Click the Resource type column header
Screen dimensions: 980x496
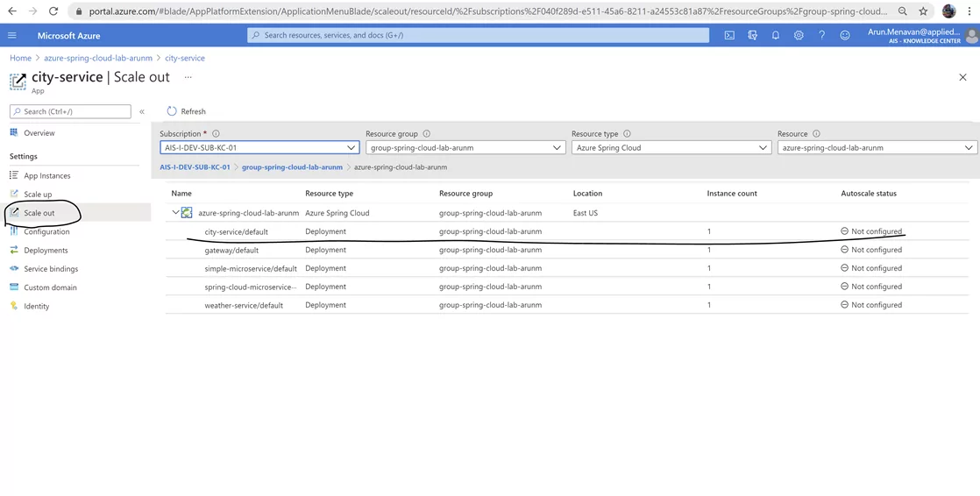click(329, 194)
